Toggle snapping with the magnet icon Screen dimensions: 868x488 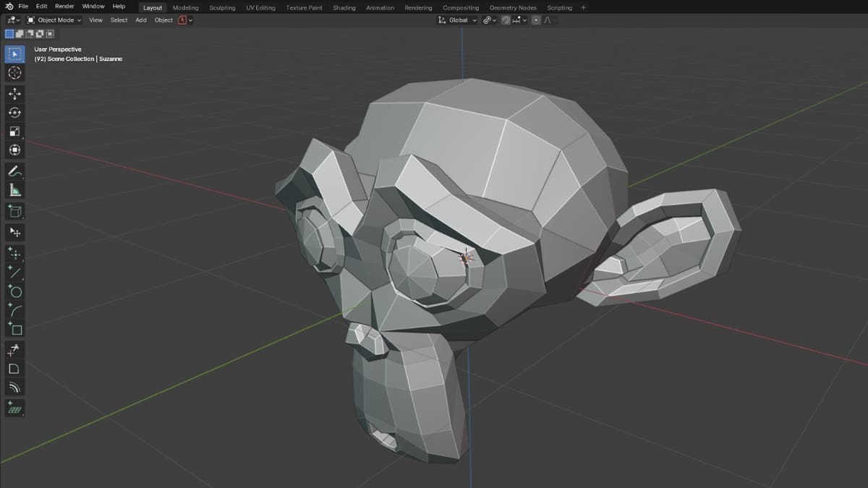point(506,20)
